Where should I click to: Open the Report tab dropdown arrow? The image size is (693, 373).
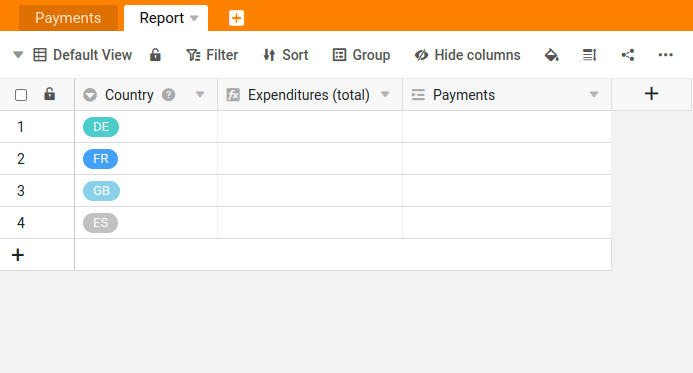(x=194, y=19)
